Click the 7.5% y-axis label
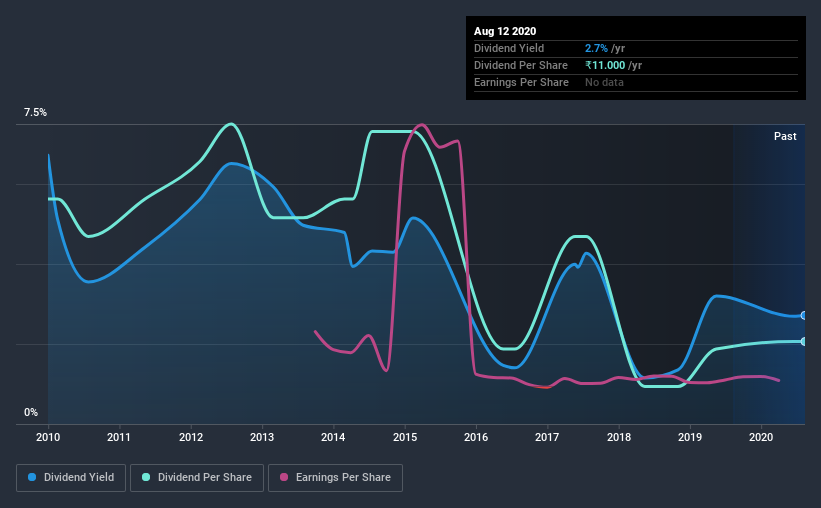 (35, 113)
